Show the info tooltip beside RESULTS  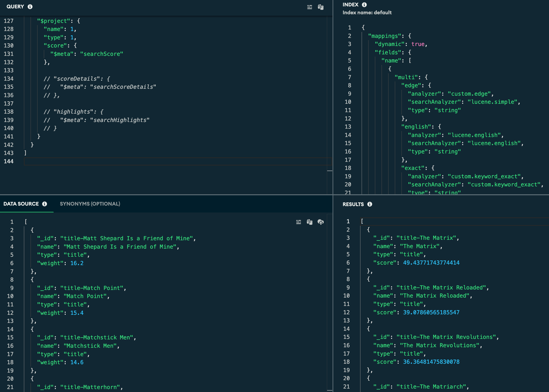(370, 204)
